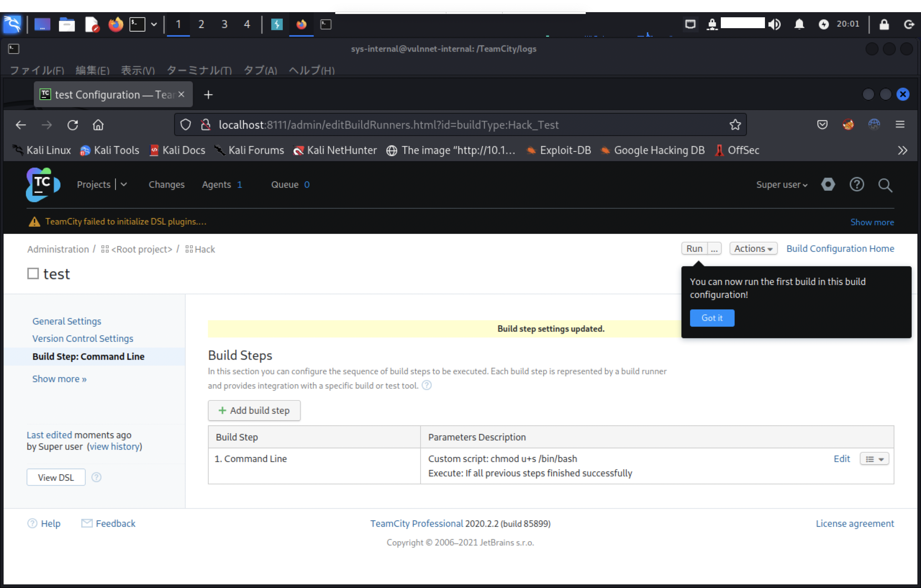Click help icon next to View DSL
The width and height of the screenshot is (921, 588).
(96, 477)
